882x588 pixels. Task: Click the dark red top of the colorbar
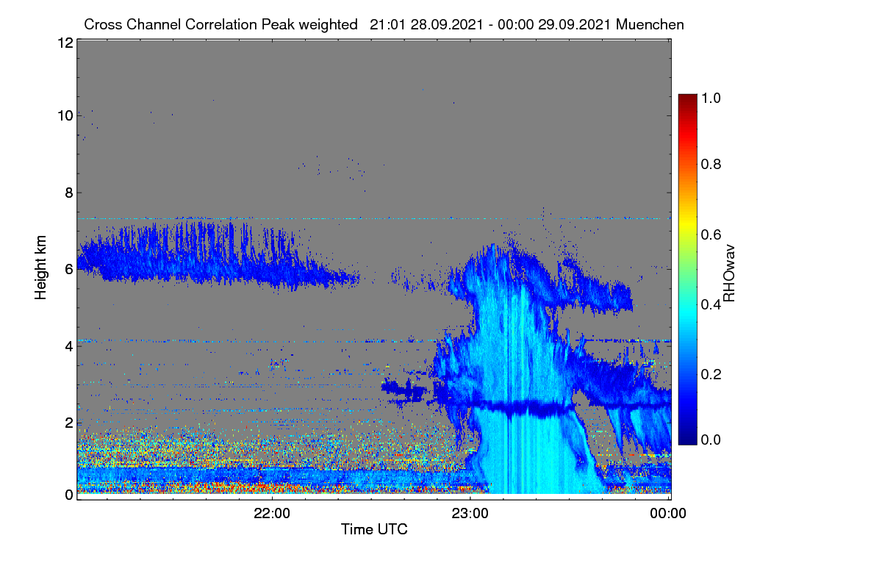pyautogui.click(x=686, y=98)
